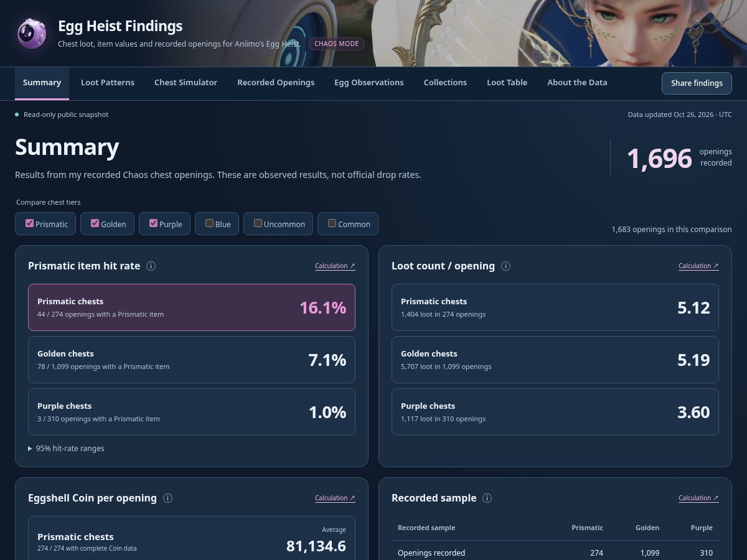Go to the Recorded Openings tab

276,83
